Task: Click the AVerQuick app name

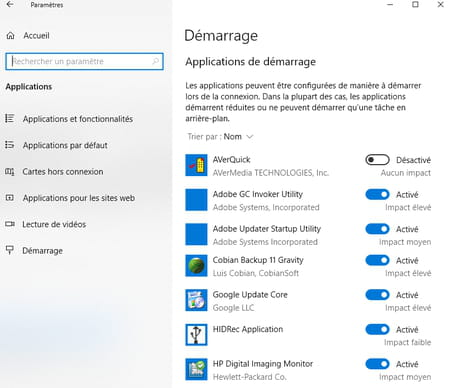Action: 231,160
